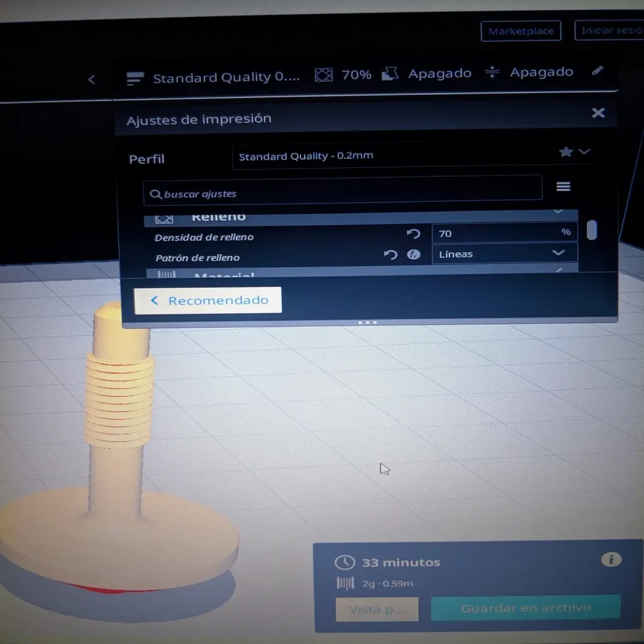The image size is (644, 644).
Task: Click the support icon in header
Action: pos(390,74)
